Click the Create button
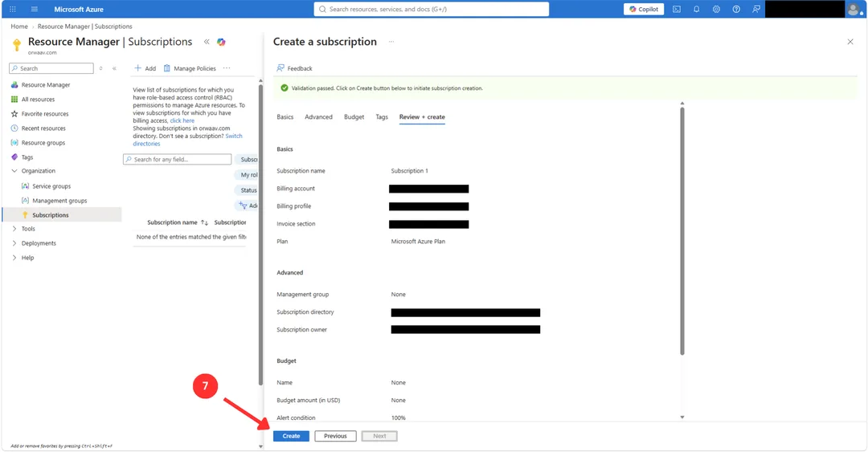The width and height of the screenshot is (868, 452). [291, 436]
